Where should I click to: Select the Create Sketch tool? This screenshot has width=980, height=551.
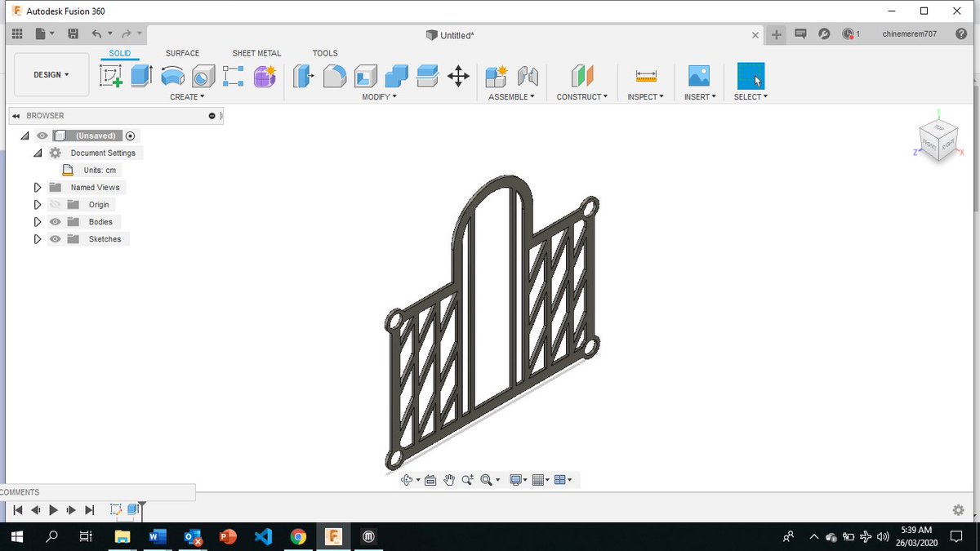point(111,76)
